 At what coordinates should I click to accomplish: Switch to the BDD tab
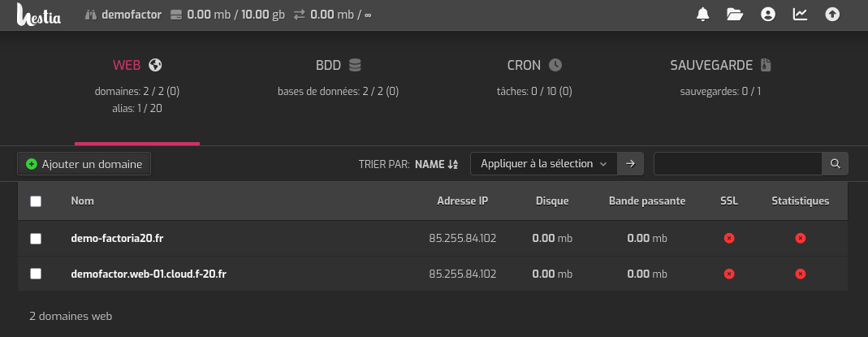click(x=338, y=65)
